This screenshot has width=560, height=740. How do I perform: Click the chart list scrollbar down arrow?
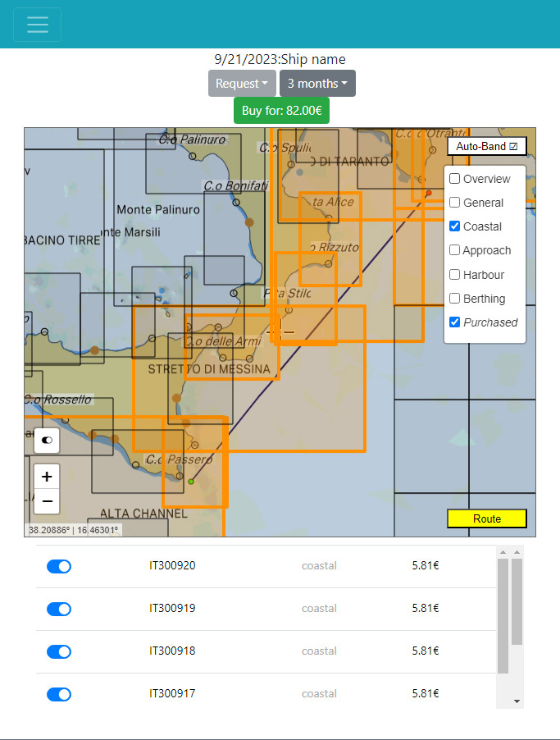pyautogui.click(x=517, y=701)
